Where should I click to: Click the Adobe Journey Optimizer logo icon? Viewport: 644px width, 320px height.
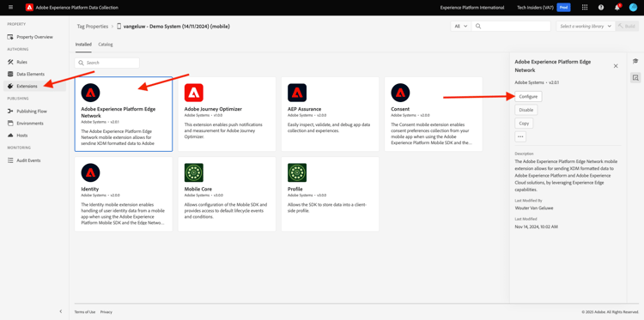[194, 93]
